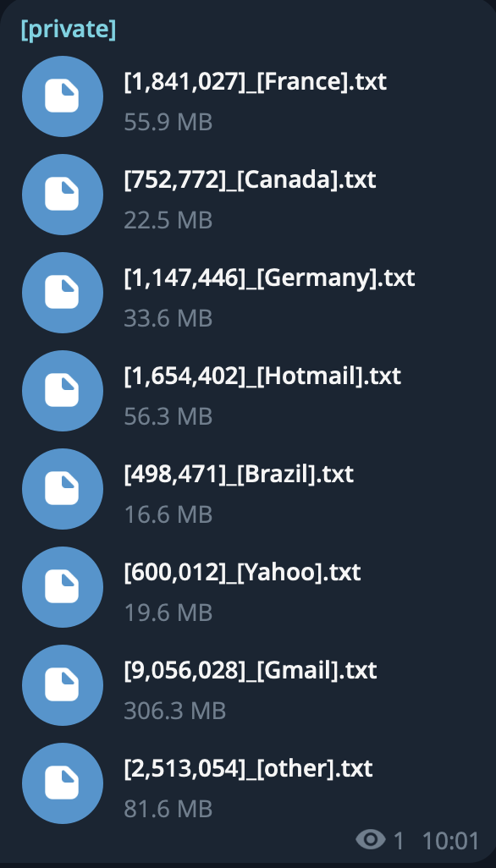Open [9,056,028]_[Gmail].txt file name
Image resolution: width=496 pixels, height=868 pixels.
pyautogui.click(x=251, y=670)
